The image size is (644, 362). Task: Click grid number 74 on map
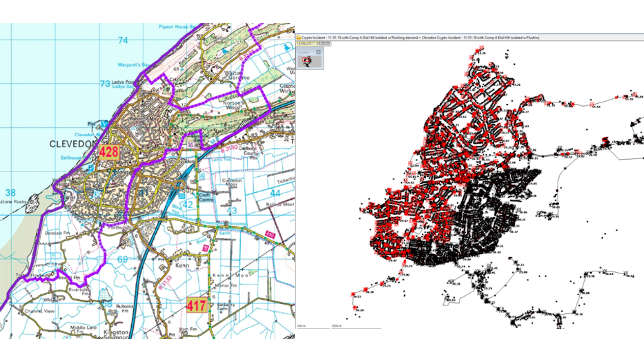coord(123,40)
